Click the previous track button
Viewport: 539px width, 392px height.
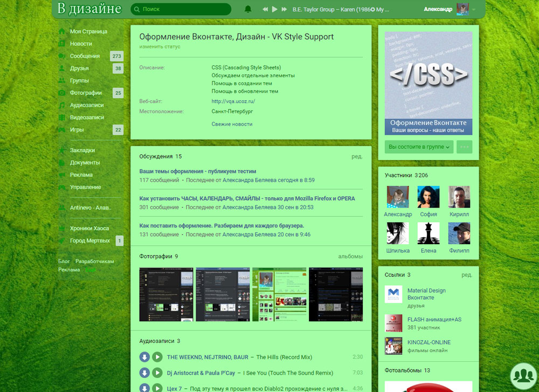pos(265,9)
